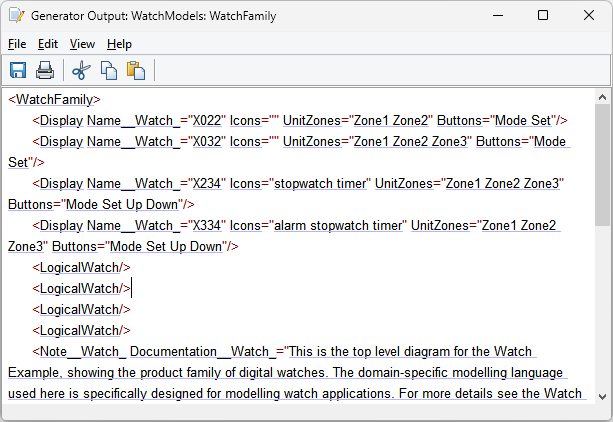Click the "X234" name value
This screenshot has height=422, width=613.
point(207,183)
